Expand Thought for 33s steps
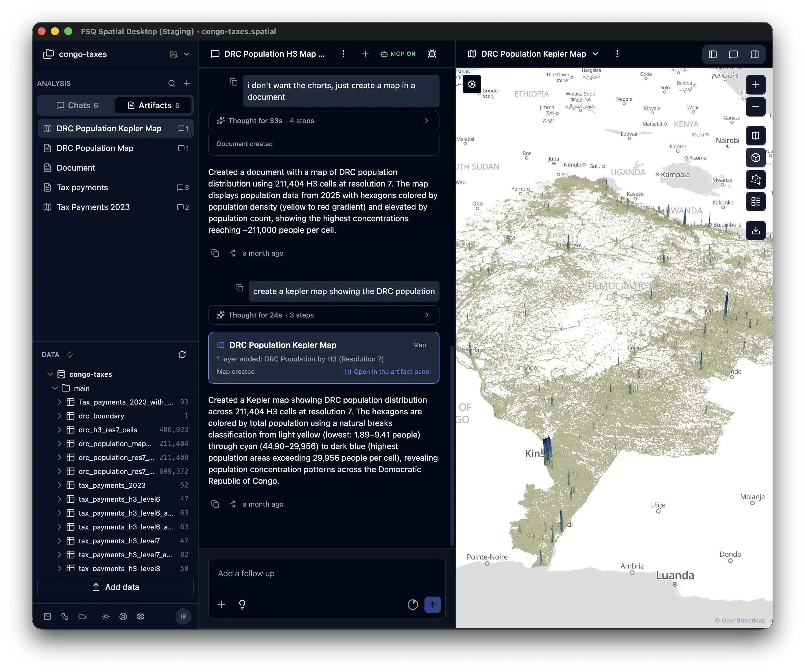This screenshot has width=805, height=672. (x=324, y=121)
